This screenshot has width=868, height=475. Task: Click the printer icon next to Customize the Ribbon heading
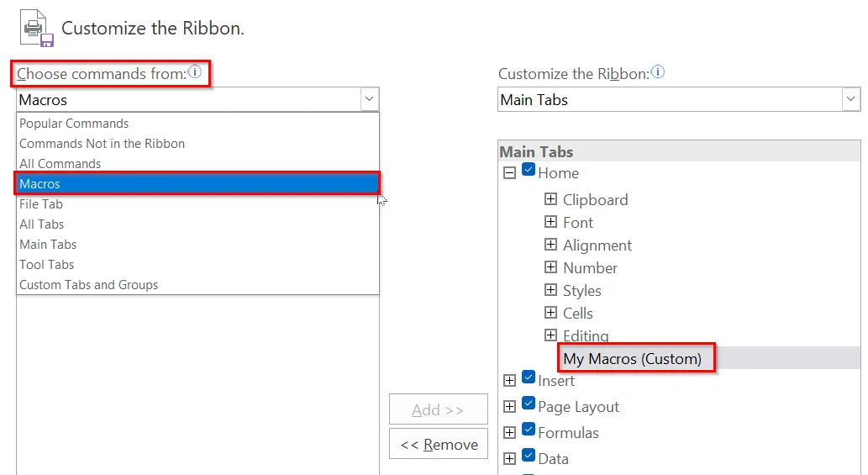click(36, 29)
